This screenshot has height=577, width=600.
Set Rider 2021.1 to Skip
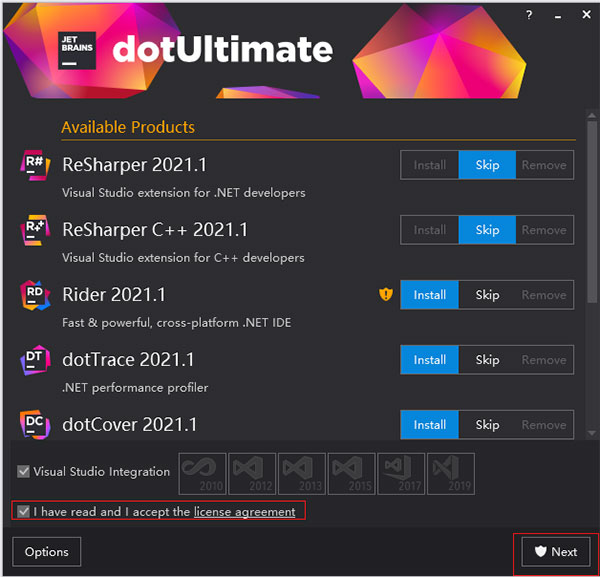[487, 295]
